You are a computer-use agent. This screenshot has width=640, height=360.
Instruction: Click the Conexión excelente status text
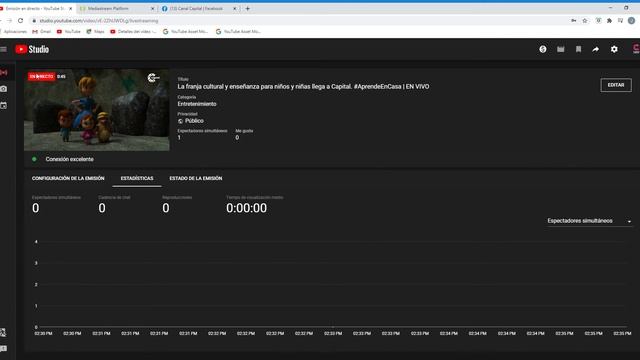click(x=69, y=159)
